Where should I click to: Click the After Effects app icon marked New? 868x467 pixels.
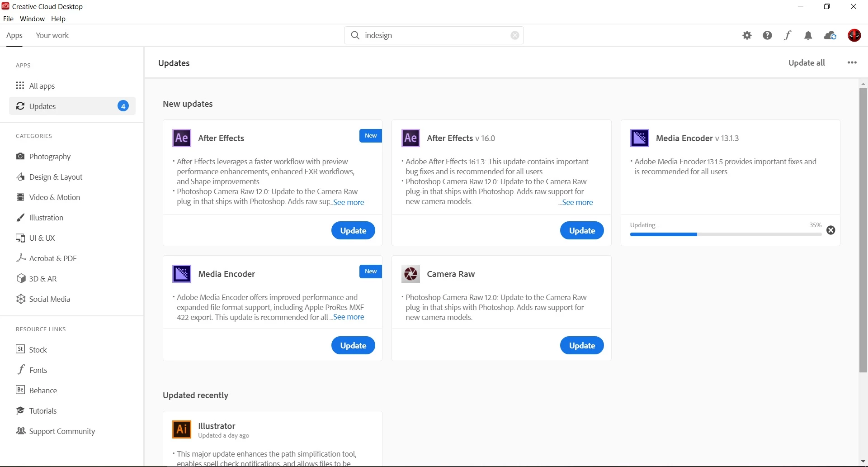point(182,138)
